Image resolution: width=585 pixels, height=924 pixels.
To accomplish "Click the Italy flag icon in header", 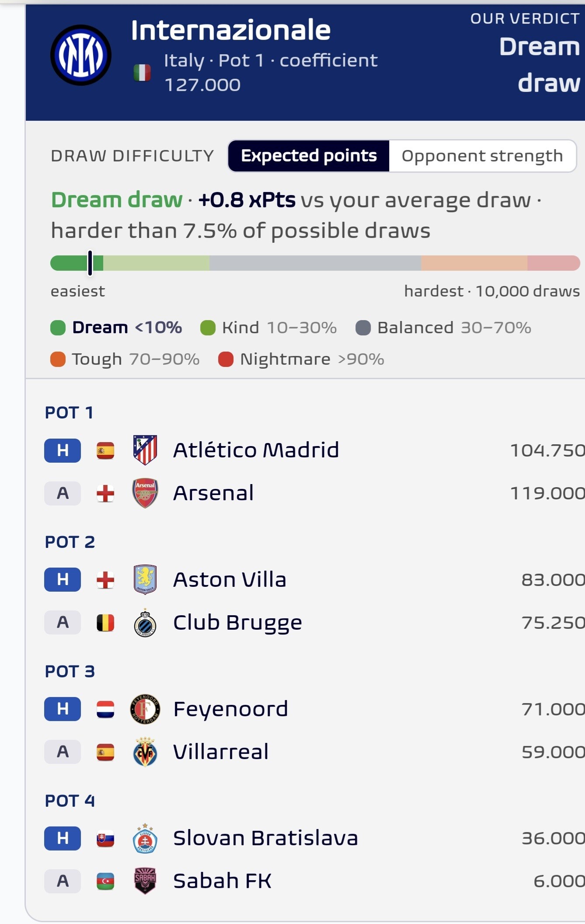I will point(142,73).
